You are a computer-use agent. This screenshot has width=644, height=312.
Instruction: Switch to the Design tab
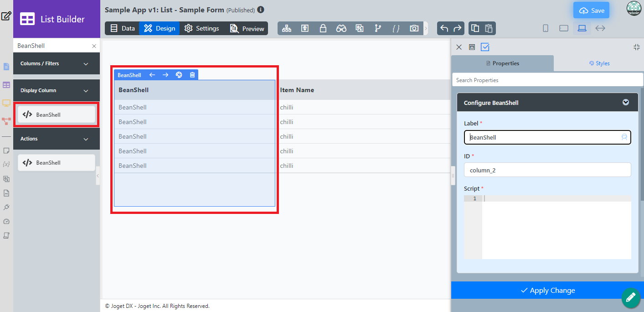[x=160, y=28]
